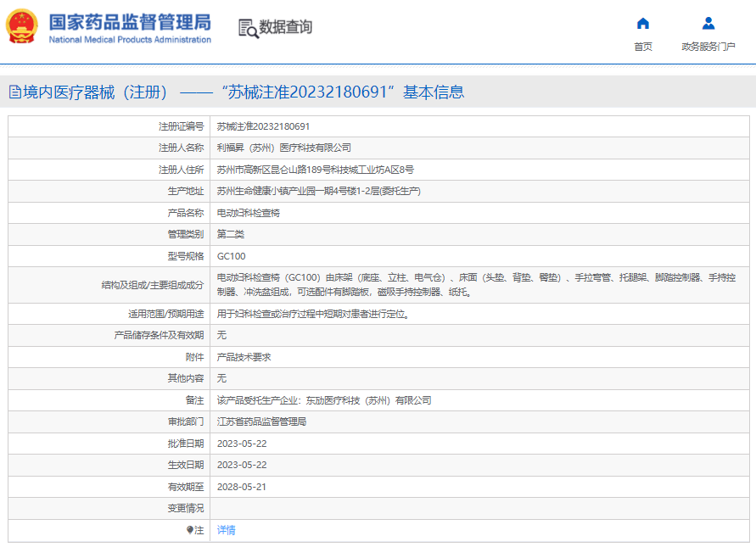The height and width of the screenshot is (547, 756).
Task: Select production address 苏州生命健康小镇产业园 value
Action: [319, 192]
